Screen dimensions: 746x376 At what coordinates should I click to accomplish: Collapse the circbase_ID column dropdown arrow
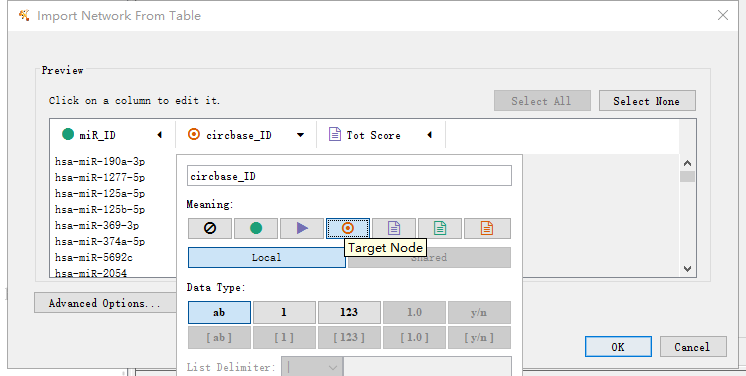(301, 135)
